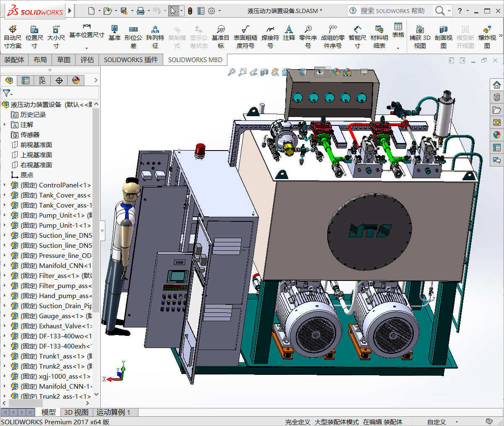Open the Tables (表格) dropdown arrow
The image size is (504, 426).
point(398,48)
